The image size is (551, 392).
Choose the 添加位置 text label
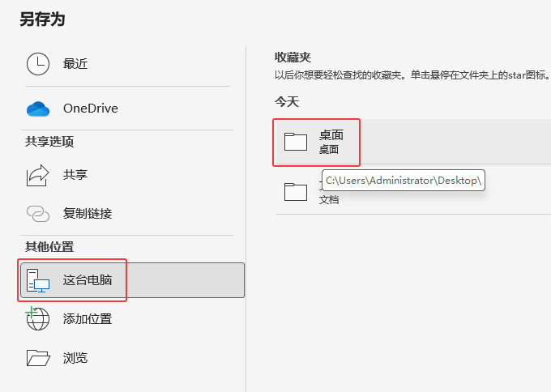point(88,318)
